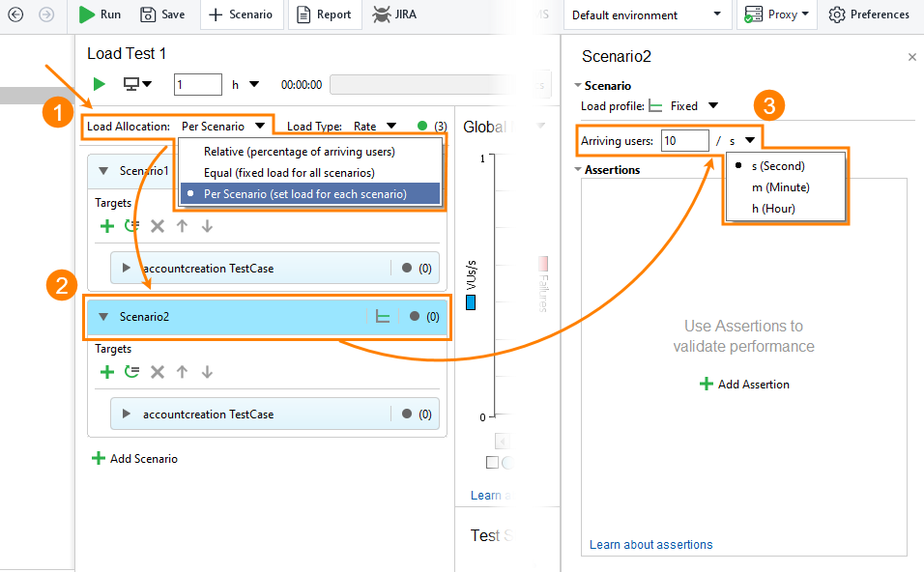Open the Report from the toolbar
The image size is (924, 572).
(x=324, y=14)
